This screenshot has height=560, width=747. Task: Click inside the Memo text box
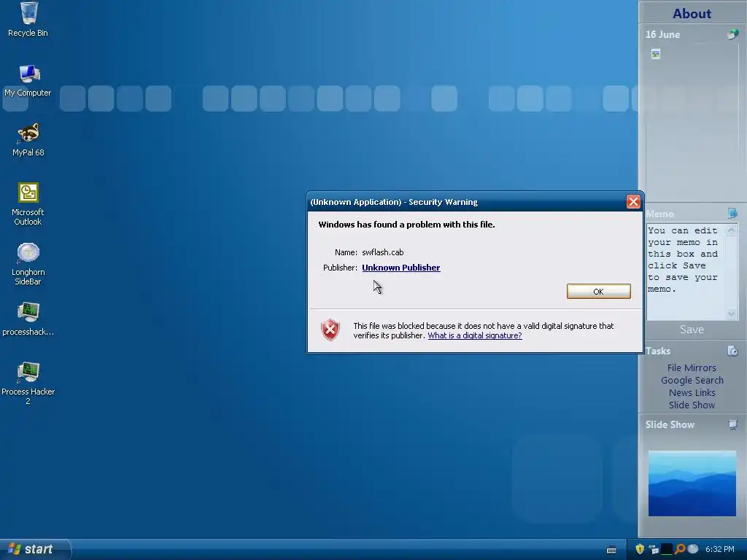[686, 272]
